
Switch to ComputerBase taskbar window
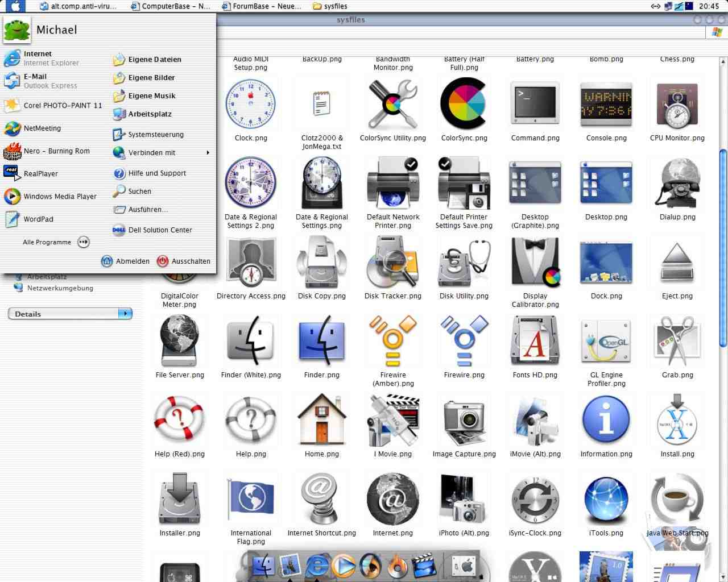[x=171, y=6]
